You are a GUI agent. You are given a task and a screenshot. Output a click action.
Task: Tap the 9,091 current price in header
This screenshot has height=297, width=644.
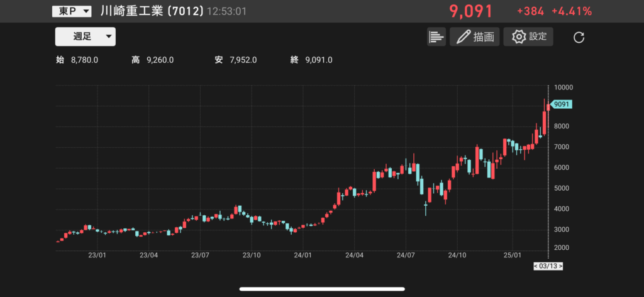pos(471,11)
